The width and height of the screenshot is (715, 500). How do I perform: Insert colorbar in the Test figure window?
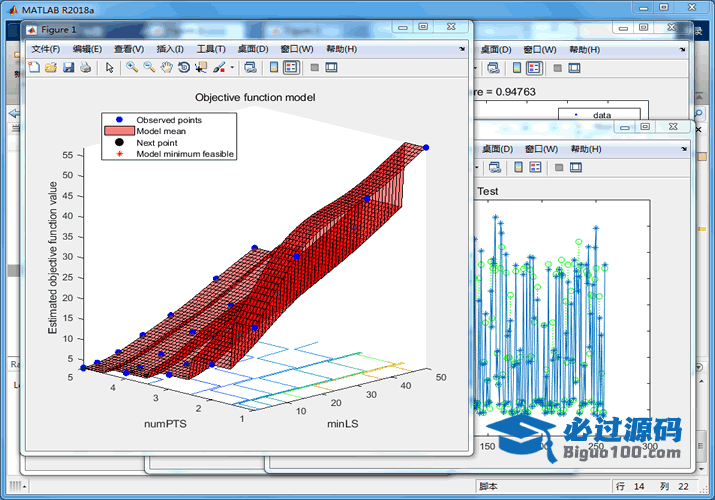tap(518, 167)
